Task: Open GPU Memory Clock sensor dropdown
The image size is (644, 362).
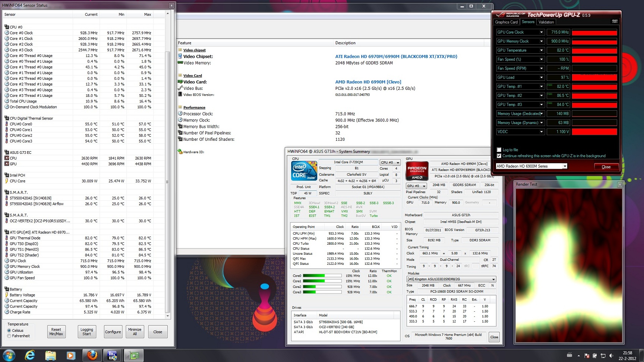Action: click(542, 41)
